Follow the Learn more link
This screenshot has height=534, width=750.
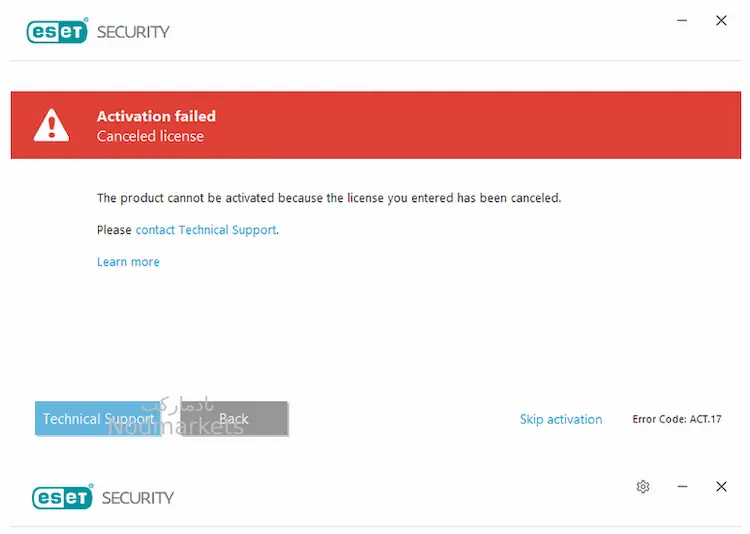128,262
